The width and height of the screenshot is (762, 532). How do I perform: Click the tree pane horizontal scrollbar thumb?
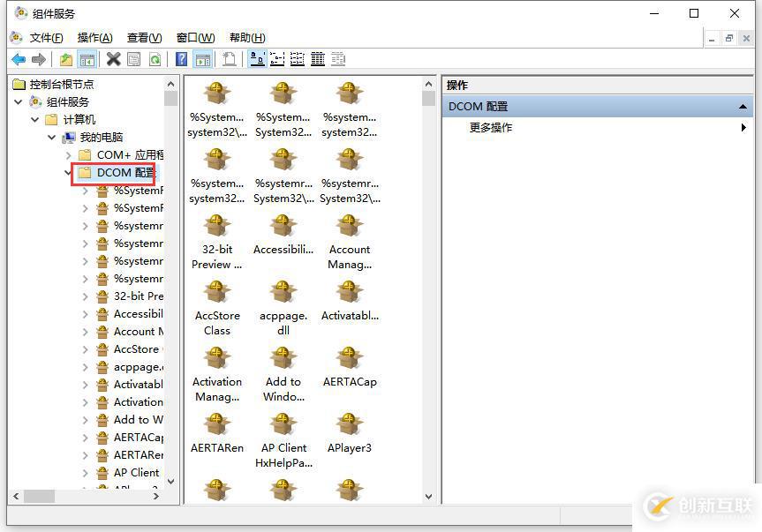click(x=40, y=496)
